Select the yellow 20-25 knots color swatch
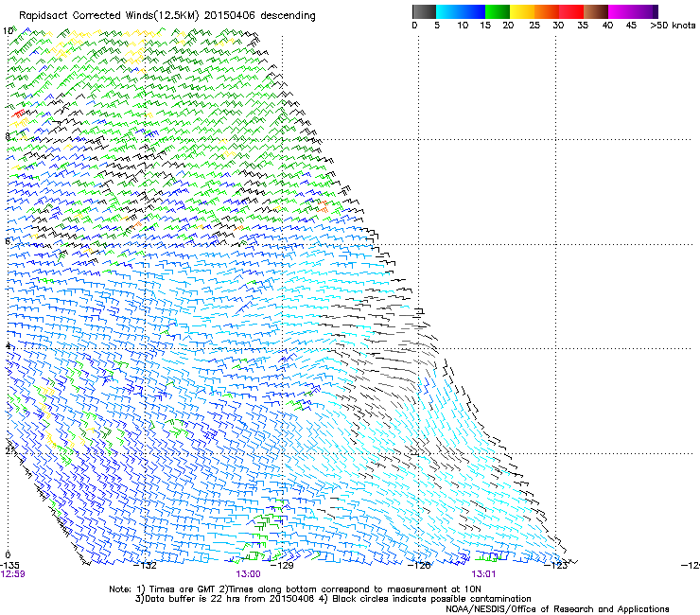 pyautogui.click(x=522, y=11)
